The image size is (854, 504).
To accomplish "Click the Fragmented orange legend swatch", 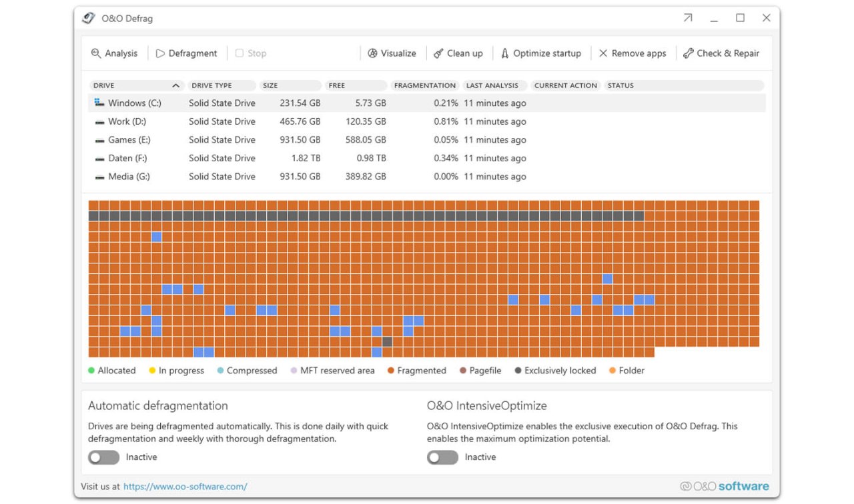I will click(391, 371).
